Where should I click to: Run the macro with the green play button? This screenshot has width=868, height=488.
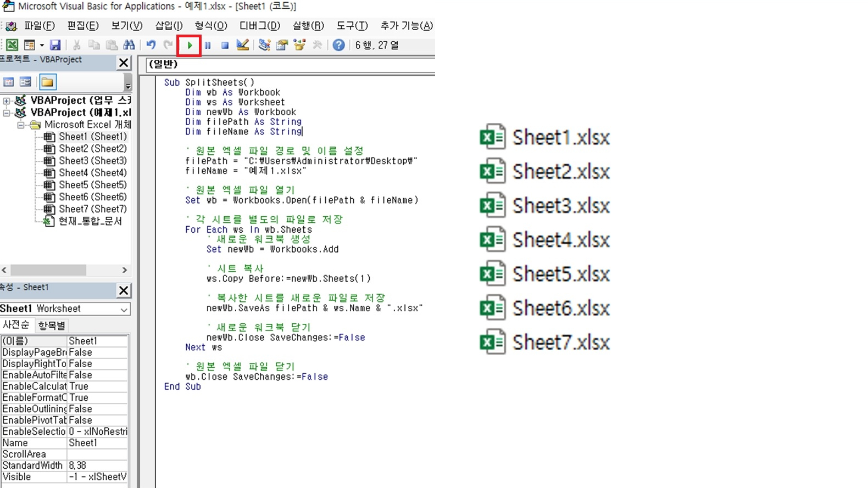tap(190, 45)
